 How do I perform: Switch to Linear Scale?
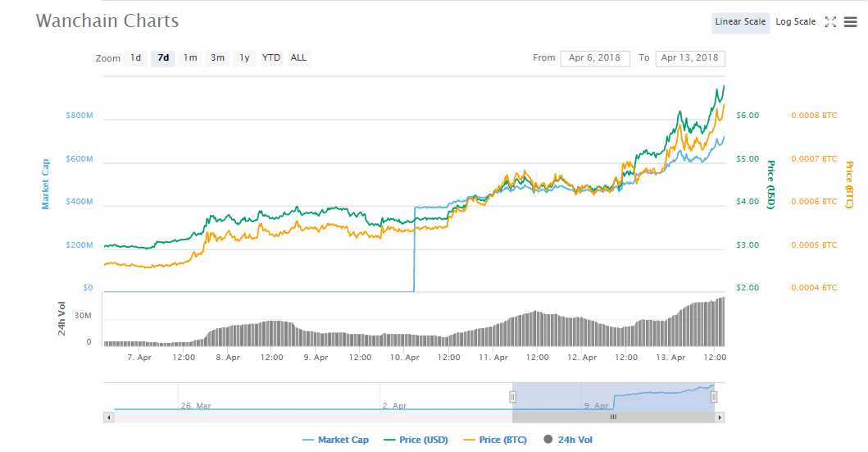click(x=740, y=22)
